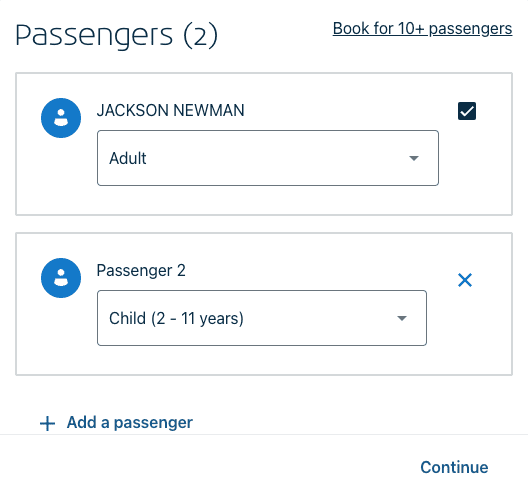Viewport: 528px width, 490px height.
Task: Click the arrow on the Child dropdown
Action: click(402, 318)
